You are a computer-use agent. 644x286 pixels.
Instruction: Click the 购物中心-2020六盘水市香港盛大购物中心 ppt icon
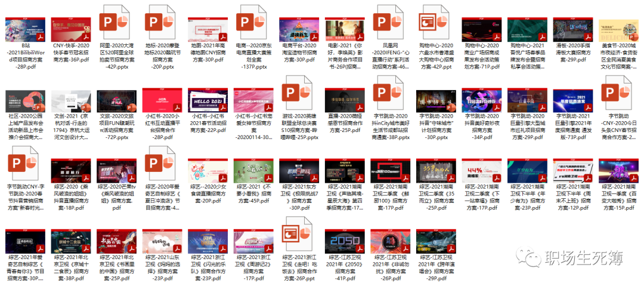(434, 22)
